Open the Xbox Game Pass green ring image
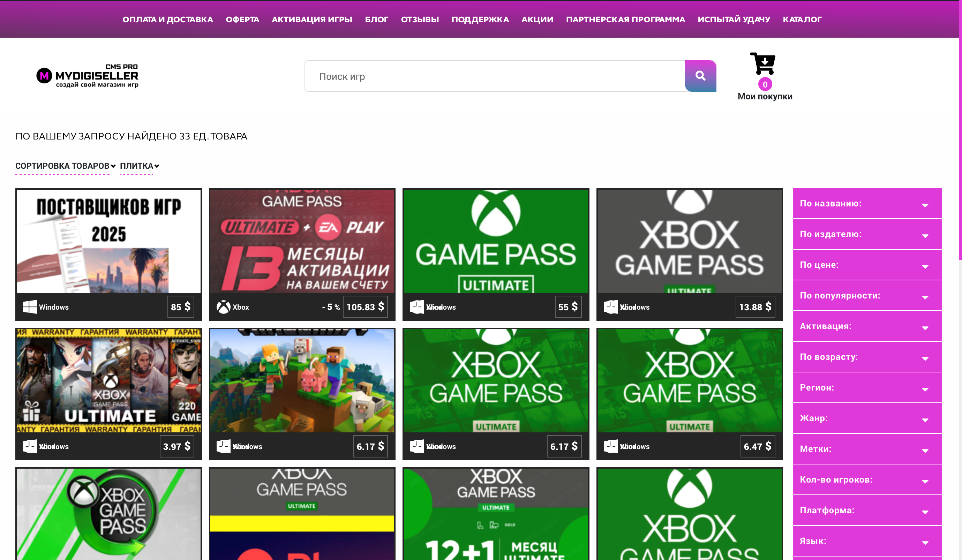The width and height of the screenshot is (962, 560). pyautogui.click(x=108, y=514)
